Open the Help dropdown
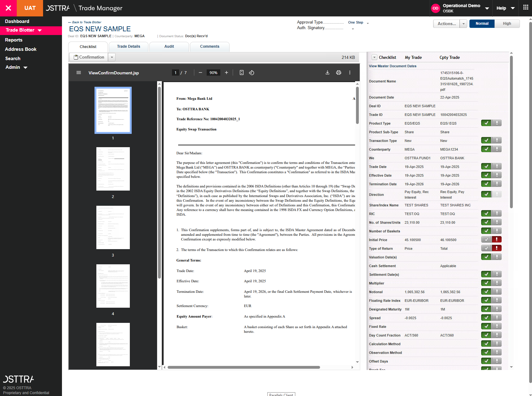Viewport: 532px width, 396px height. click(513, 8)
